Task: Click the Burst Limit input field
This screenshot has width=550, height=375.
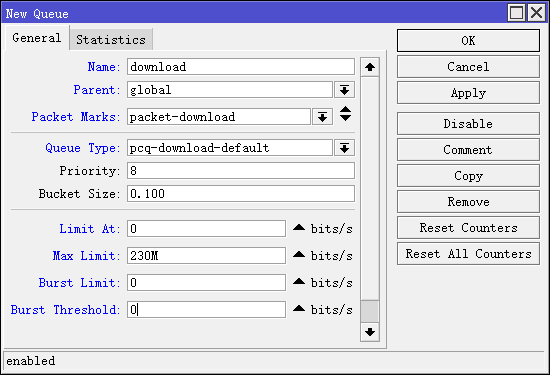Action: pyautogui.click(x=207, y=283)
